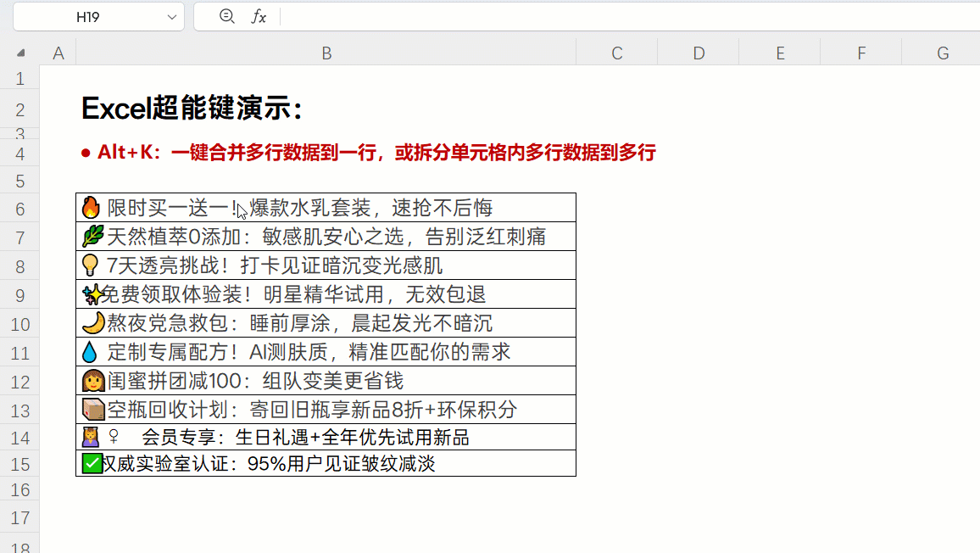Screen dimensions: 980x553
Task: Click the woman face emoji in row 12
Action: (x=92, y=380)
